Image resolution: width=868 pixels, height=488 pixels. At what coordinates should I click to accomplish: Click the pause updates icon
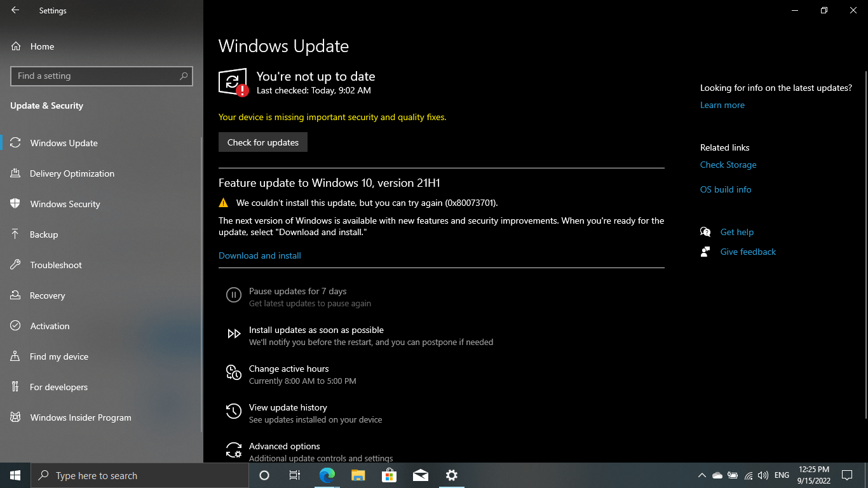234,295
